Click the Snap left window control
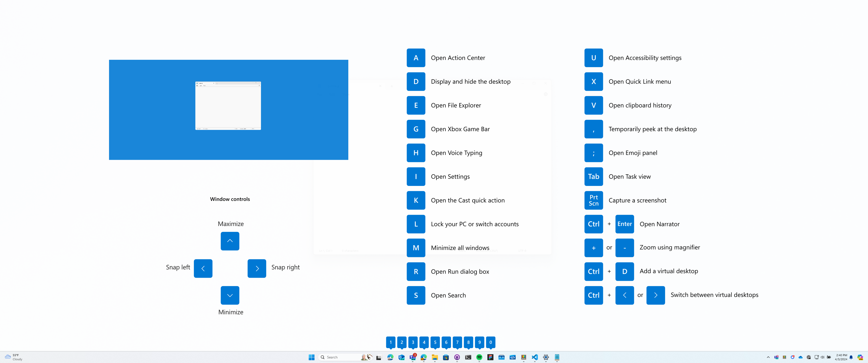The height and width of the screenshot is (363, 868). [x=203, y=268]
